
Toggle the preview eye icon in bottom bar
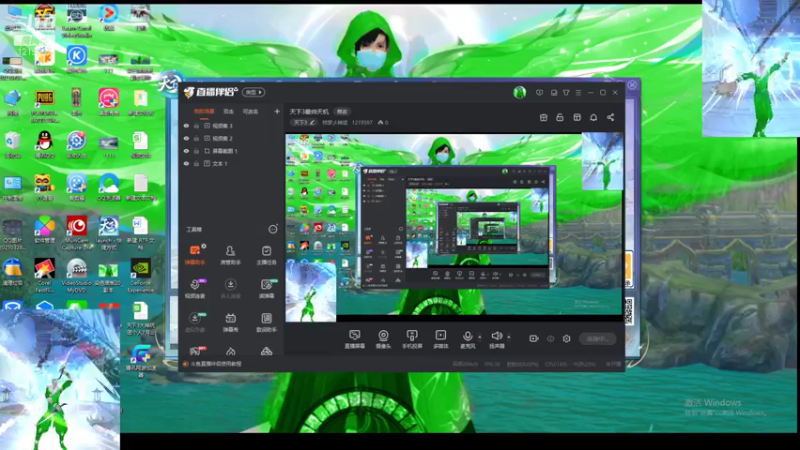pyautogui.click(x=551, y=339)
